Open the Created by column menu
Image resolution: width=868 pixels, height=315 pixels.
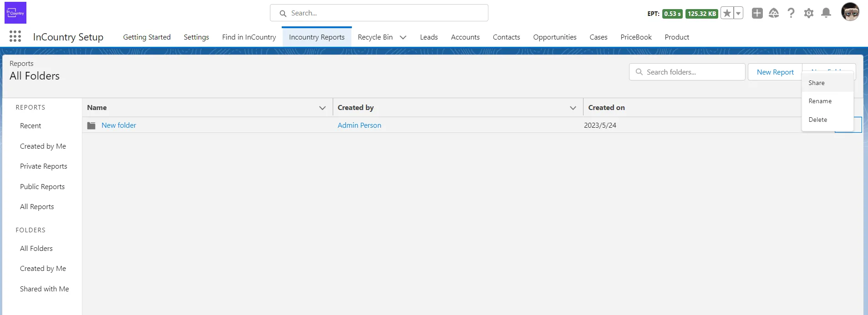pos(573,108)
